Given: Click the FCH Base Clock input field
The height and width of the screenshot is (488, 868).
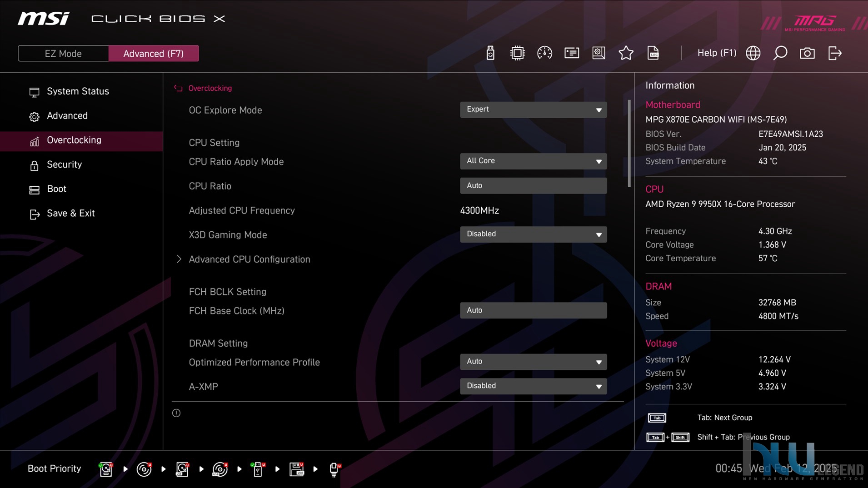Looking at the screenshot, I should tap(533, 310).
